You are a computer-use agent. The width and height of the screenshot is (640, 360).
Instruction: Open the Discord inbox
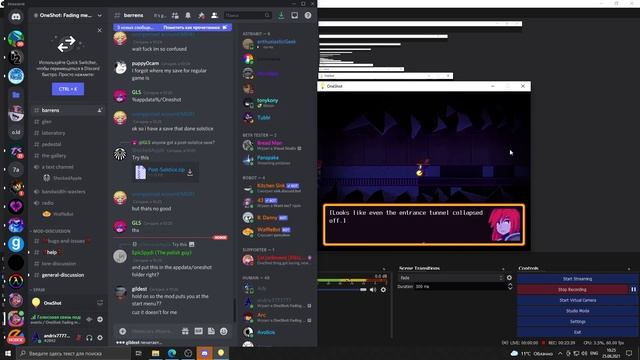pos(294,16)
